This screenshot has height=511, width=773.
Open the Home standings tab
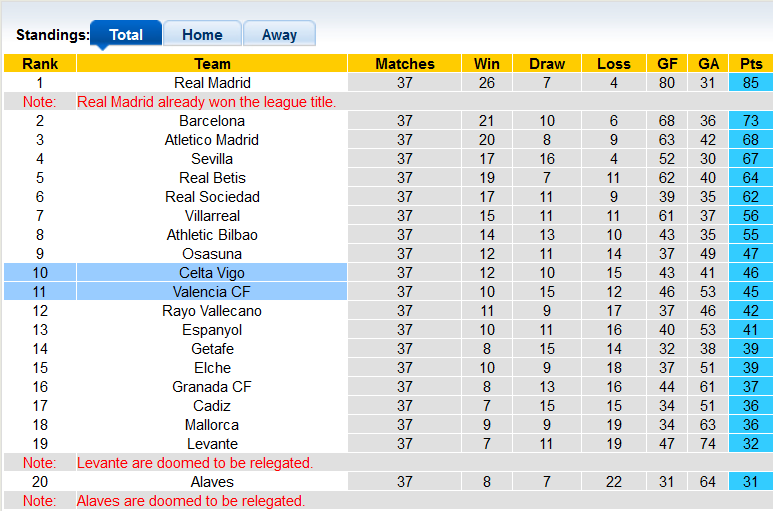point(202,34)
